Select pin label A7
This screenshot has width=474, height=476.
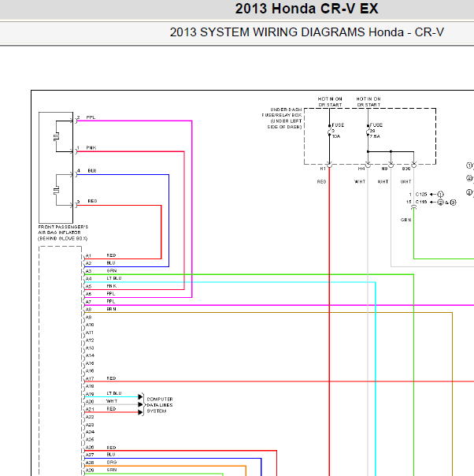pyautogui.click(x=88, y=302)
